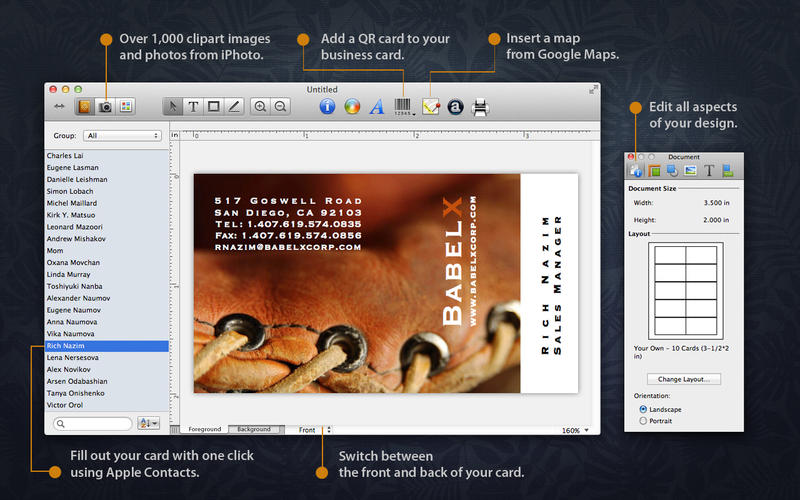Viewport: 800px width, 500px height.
Task: Toggle the contacts address book source button
Action: point(85,106)
